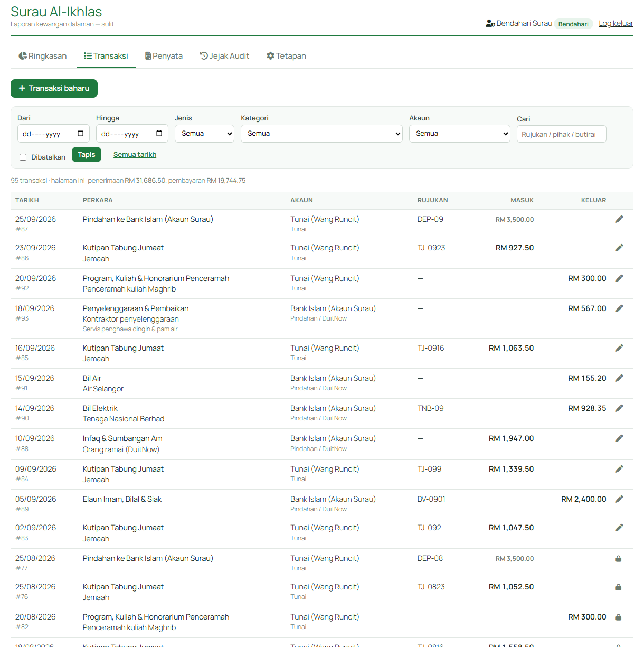Image resolution: width=644 pixels, height=647 pixels.
Task: Click transaction number #89
Action: click(22, 509)
